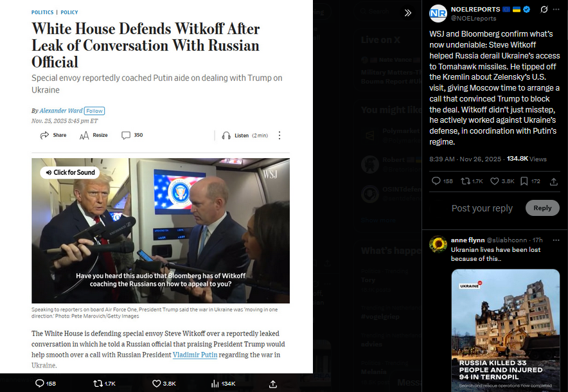Screen dimensions: 568x392
Task: Click the repost icon with 1.7K in sidebar
Action: click(x=465, y=181)
